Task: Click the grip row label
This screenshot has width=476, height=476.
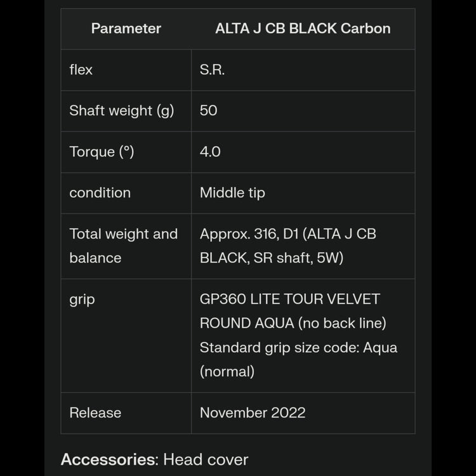Action: coord(82,299)
